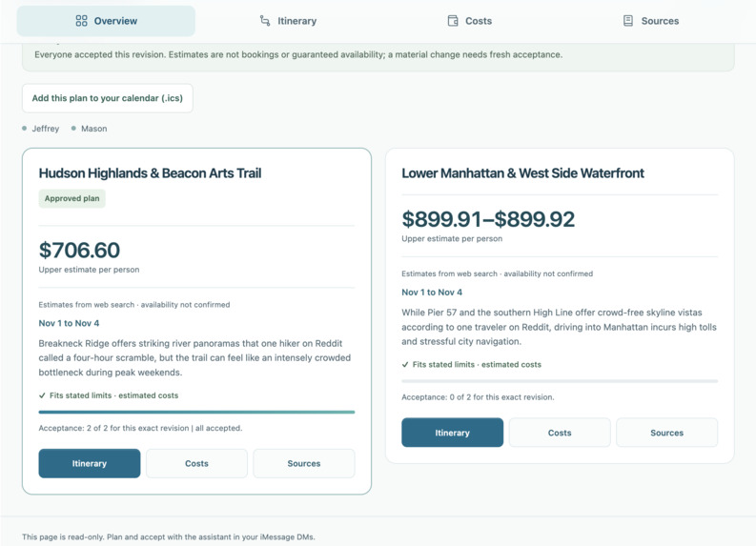Viewport: 756px width, 546px height.
Task: View Costs for Hudson Highlands plan
Action: click(x=196, y=464)
